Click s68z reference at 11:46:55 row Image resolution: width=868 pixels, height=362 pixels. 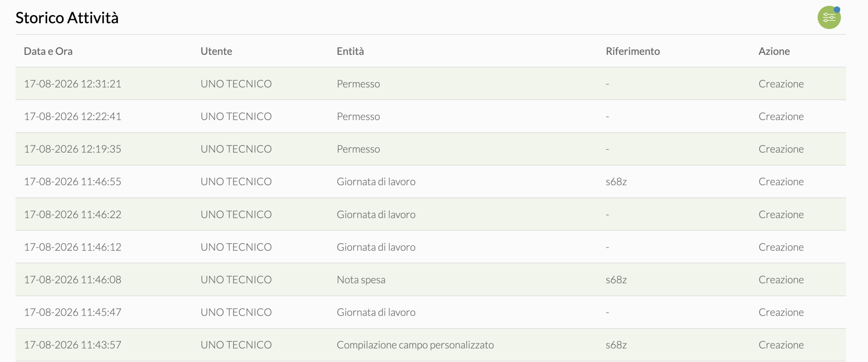click(x=616, y=182)
